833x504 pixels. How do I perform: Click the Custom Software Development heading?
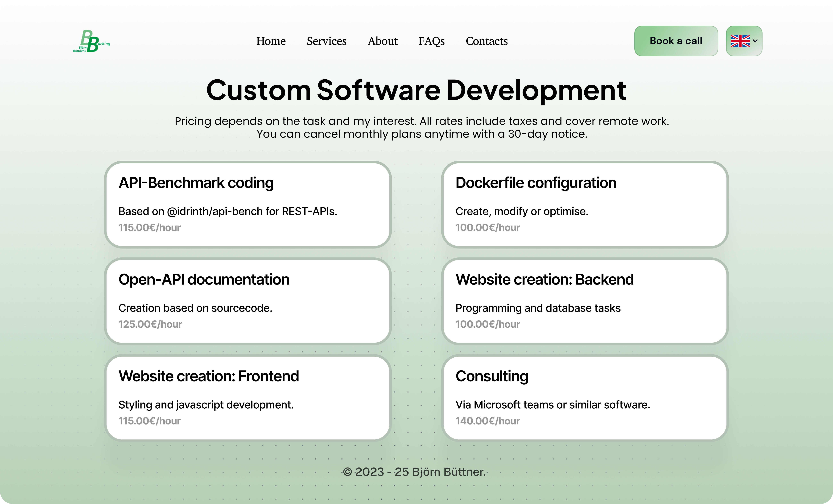416,90
